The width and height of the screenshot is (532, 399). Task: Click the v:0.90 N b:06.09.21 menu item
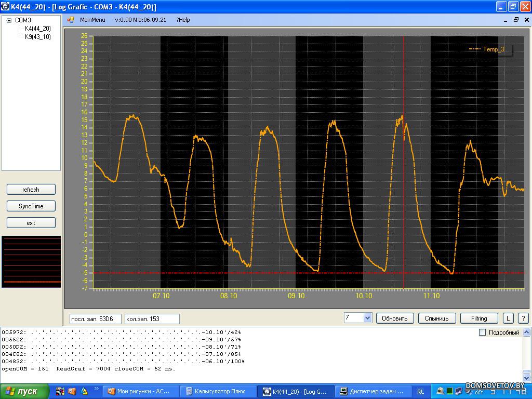(140, 20)
